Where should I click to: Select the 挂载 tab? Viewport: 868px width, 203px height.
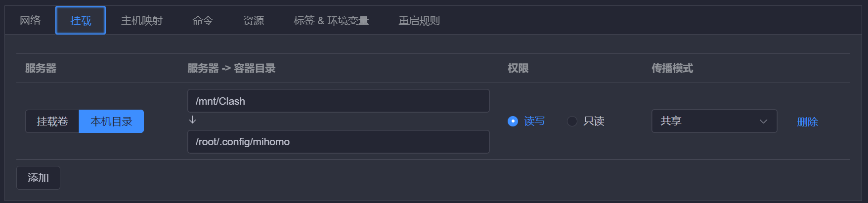pyautogui.click(x=81, y=20)
